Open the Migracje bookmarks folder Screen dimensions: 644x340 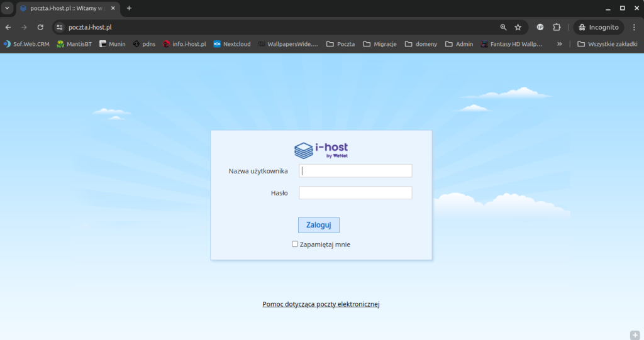click(x=380, y=44)
